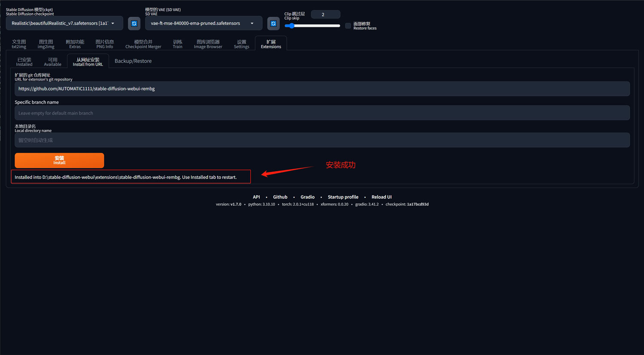This screenshot has height=355, width=644.
Task: Open the Settings tab
Action: 241,44
